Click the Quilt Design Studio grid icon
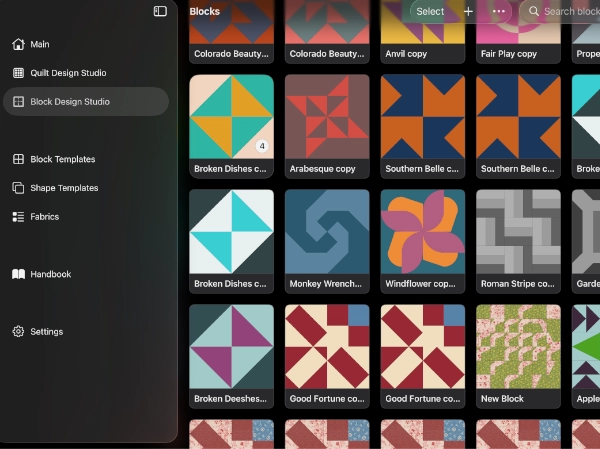Screen dimensions: 600x449 (18, 73)
